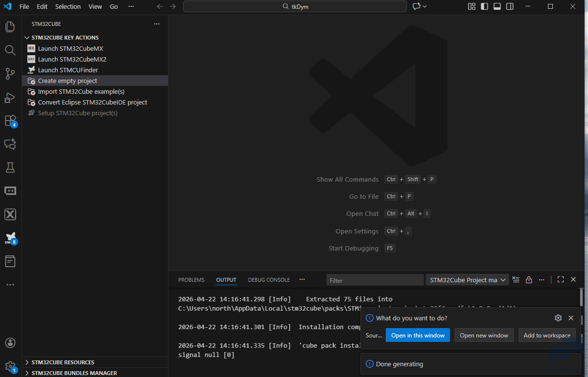Click the output panel vertical scrollbar
Image resolution: width=588 pixels, height=377 pixels.
(x=581, y=297)
